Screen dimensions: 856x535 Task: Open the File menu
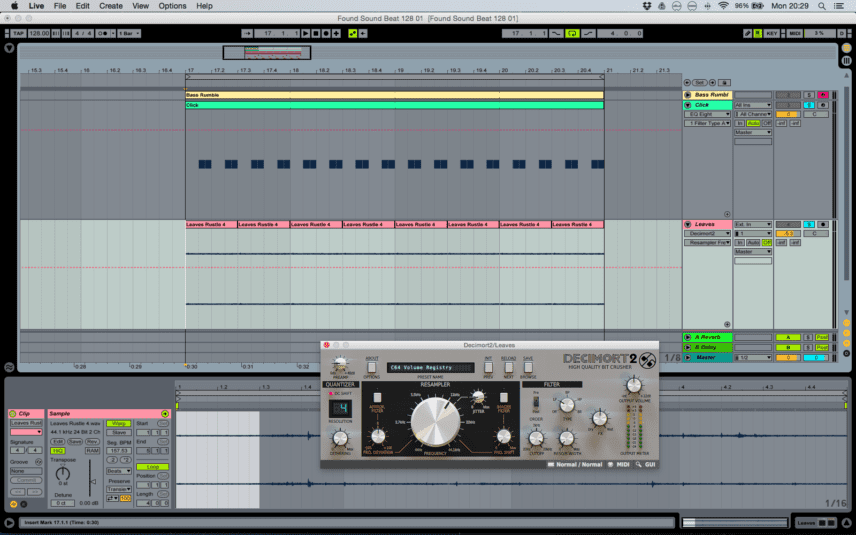pos(60,6)
